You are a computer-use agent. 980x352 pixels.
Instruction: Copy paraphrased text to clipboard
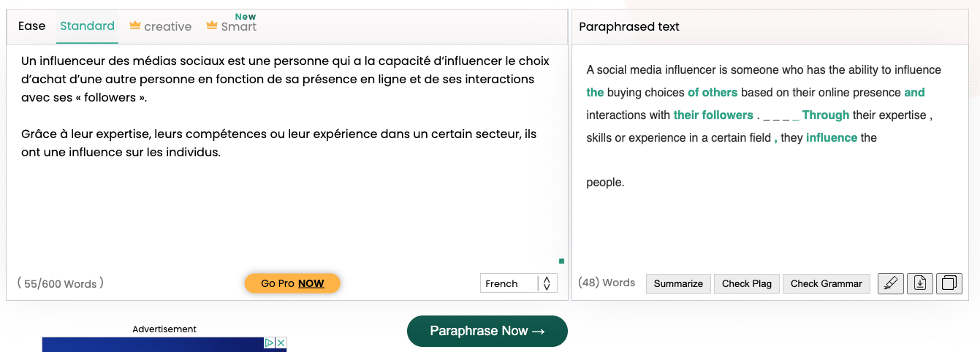click(949, 283)
